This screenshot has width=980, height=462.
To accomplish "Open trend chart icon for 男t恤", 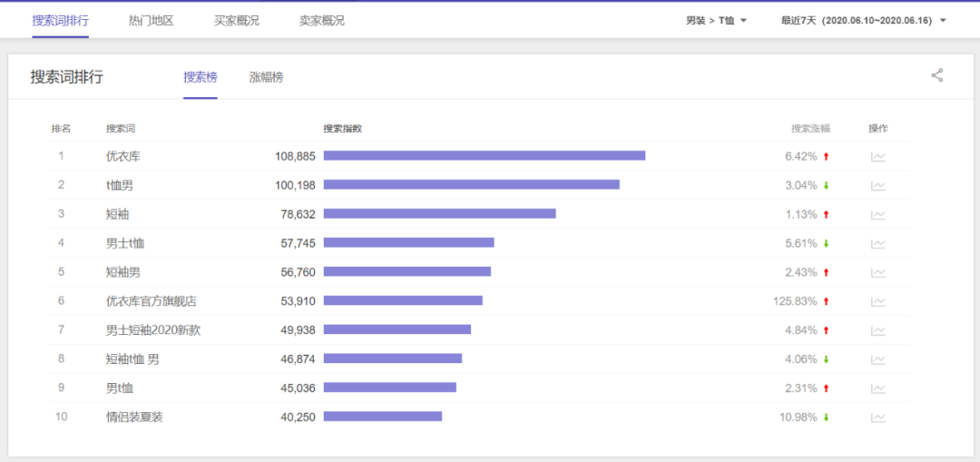I will point(877,388).
